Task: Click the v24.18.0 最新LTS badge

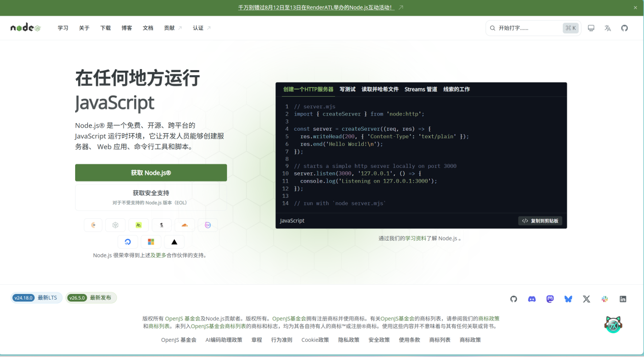Action: point(37,297)
